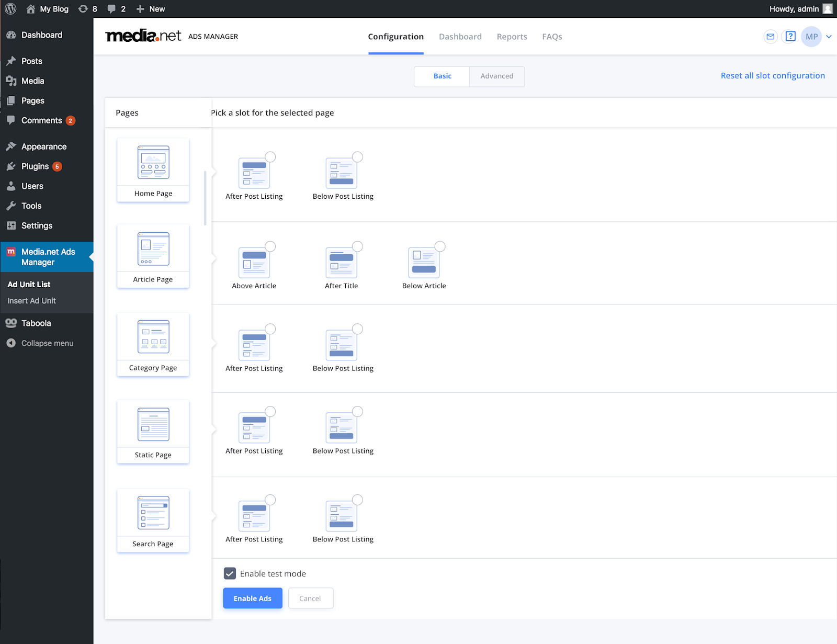837x644 pixels.
Task: Open the updates icon showing 8
Action: pos(83,9)
